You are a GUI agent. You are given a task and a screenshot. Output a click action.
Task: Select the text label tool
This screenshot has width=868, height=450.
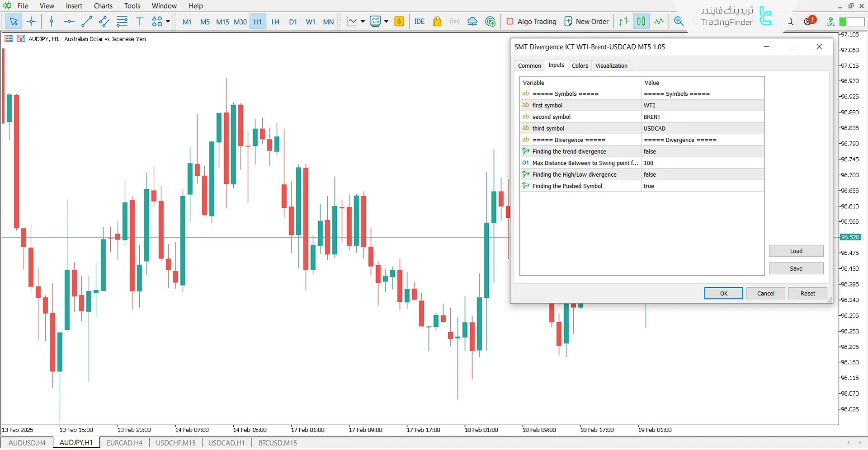[140, 21]
